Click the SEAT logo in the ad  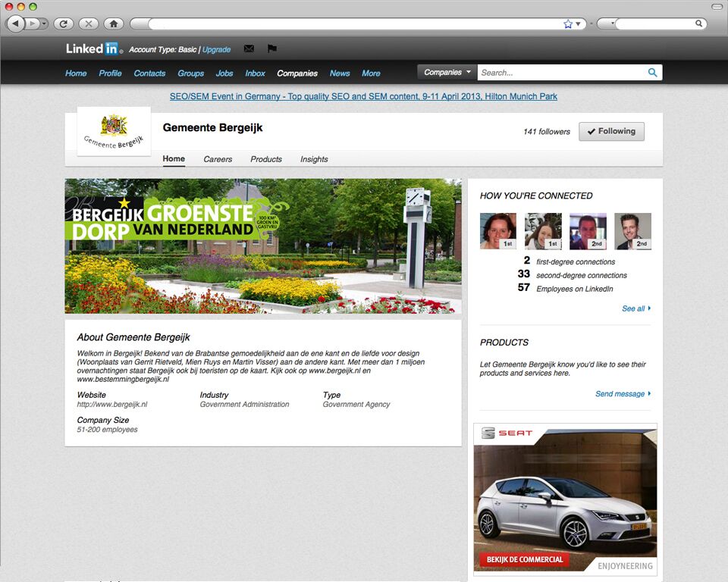507,433
